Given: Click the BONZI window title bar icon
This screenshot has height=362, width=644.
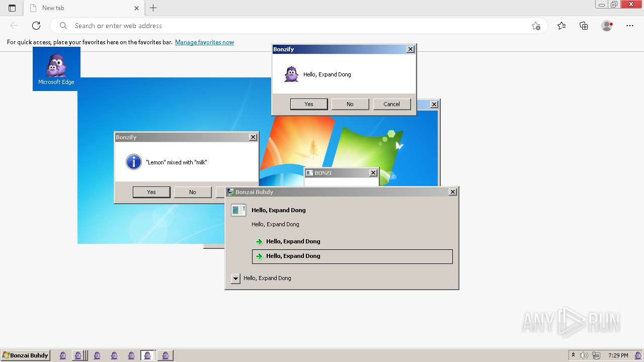Looking at the screenshot, I should 310,173.
